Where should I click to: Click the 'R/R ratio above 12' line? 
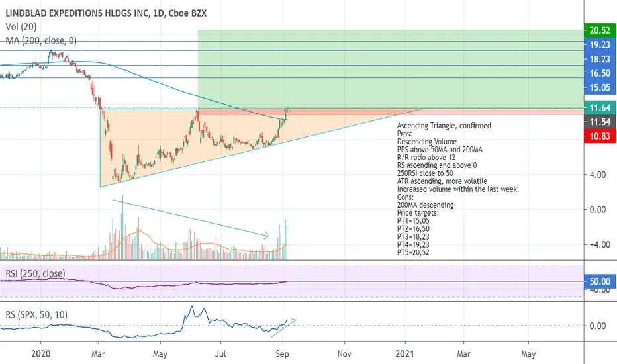(x=426, y=157)
